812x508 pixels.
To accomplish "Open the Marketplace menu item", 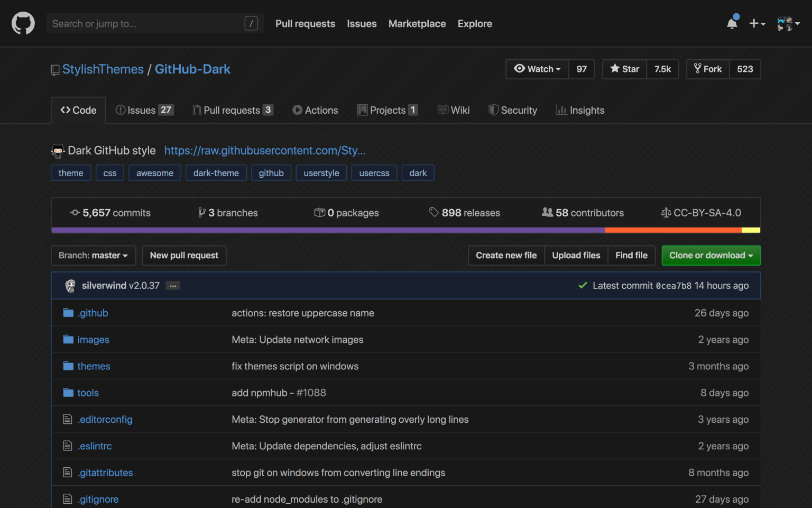I will 417,23.
